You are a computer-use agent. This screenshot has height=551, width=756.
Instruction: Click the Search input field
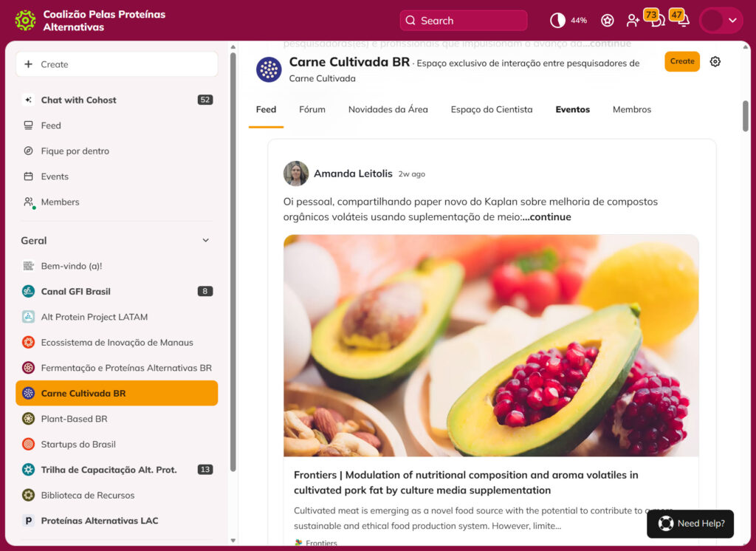(x=464, y=20)
